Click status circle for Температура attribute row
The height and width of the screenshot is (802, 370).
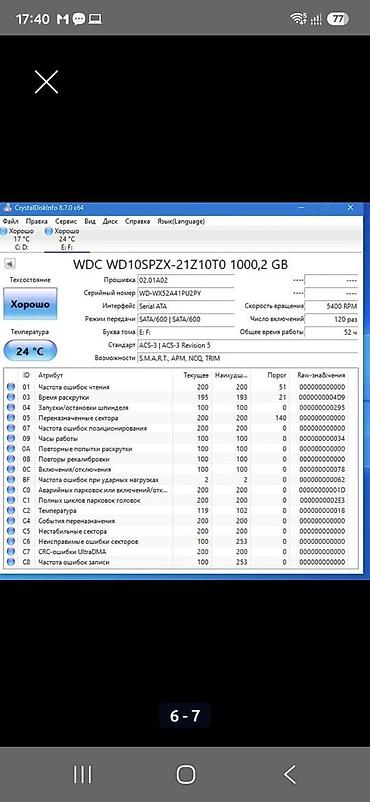(11, 510)
